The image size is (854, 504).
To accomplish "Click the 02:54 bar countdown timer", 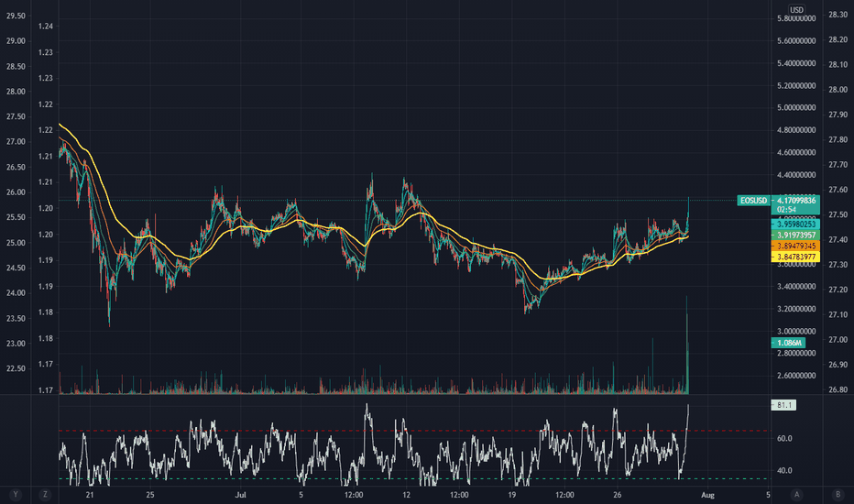I will point(786,210).
